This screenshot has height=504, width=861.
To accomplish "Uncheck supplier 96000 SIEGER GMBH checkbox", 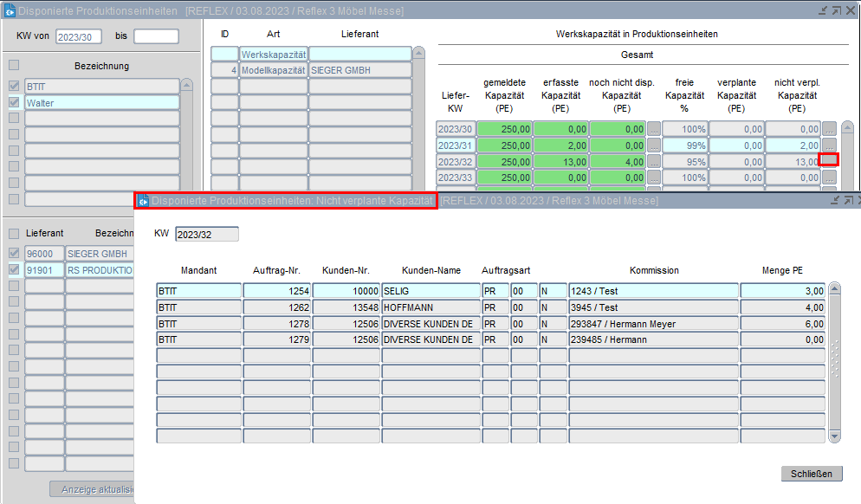I will (x=13, y=254).
